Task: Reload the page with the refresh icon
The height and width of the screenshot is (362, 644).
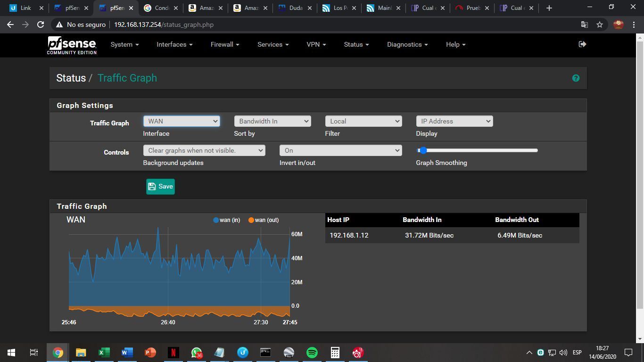Action: click(41, 25)
